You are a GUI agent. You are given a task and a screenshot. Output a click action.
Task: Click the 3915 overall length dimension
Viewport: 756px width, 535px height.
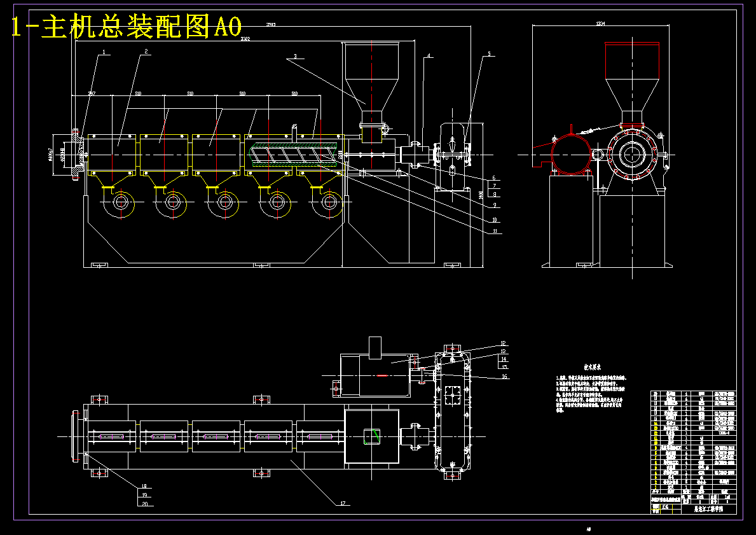pos(271,25)
